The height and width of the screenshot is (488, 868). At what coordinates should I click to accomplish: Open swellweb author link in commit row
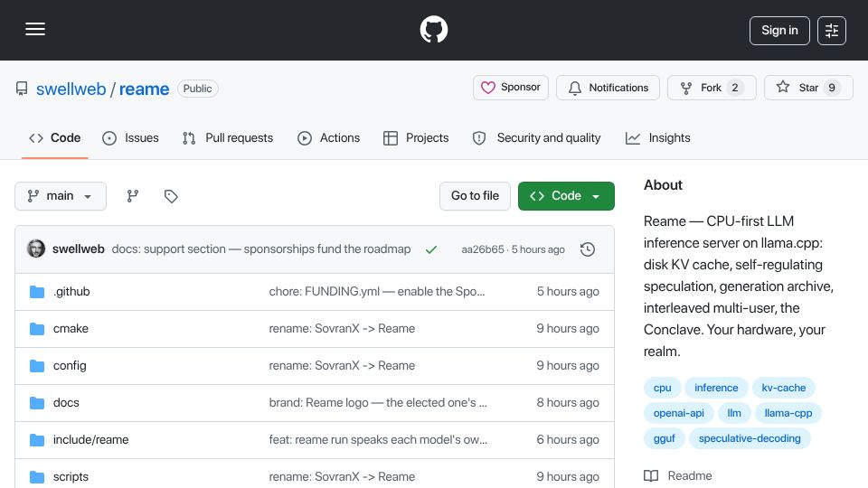tap(78, 249)
